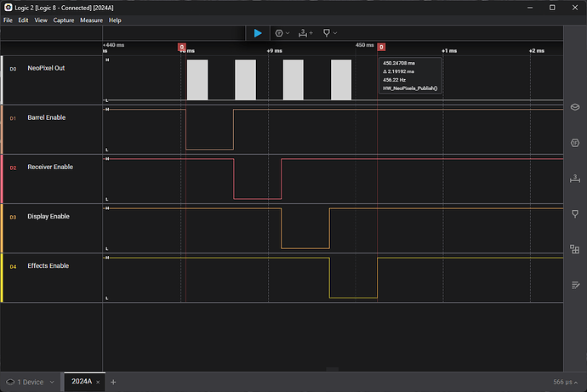
Task: Start capture with the blue play button
Action: (x=258, y=33)
